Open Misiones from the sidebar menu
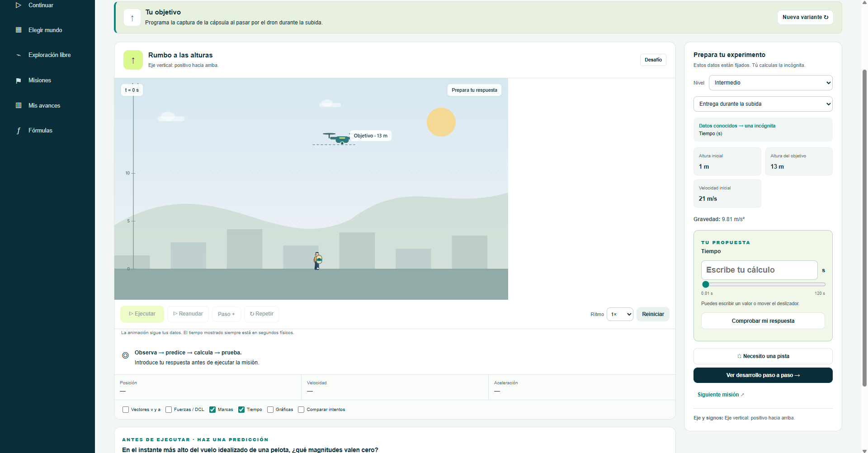 click(40, 80)
